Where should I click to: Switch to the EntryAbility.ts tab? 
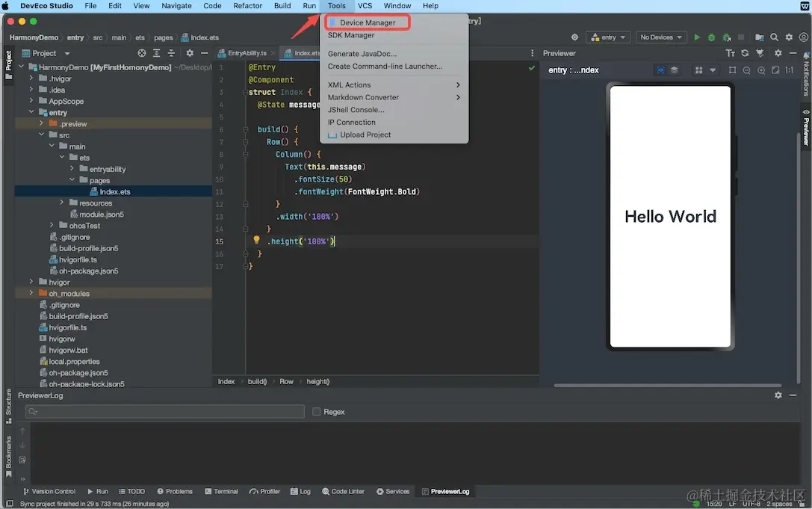pos(247,53)
